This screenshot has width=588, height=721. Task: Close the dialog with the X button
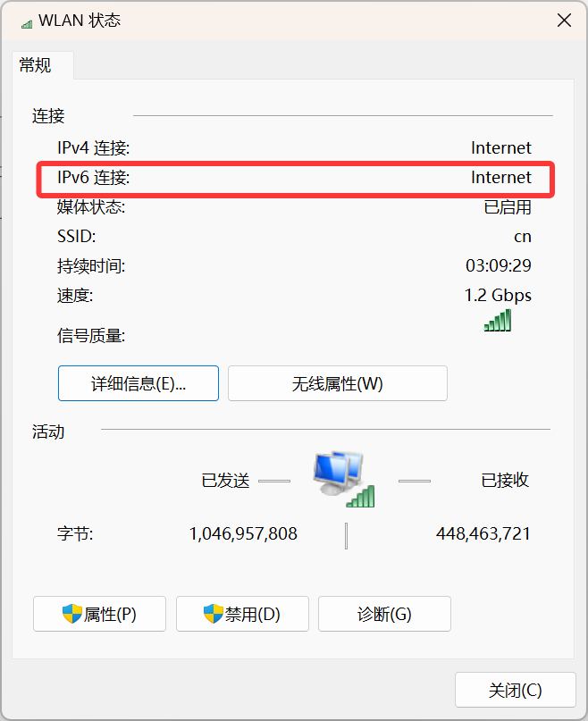(564, 21)
